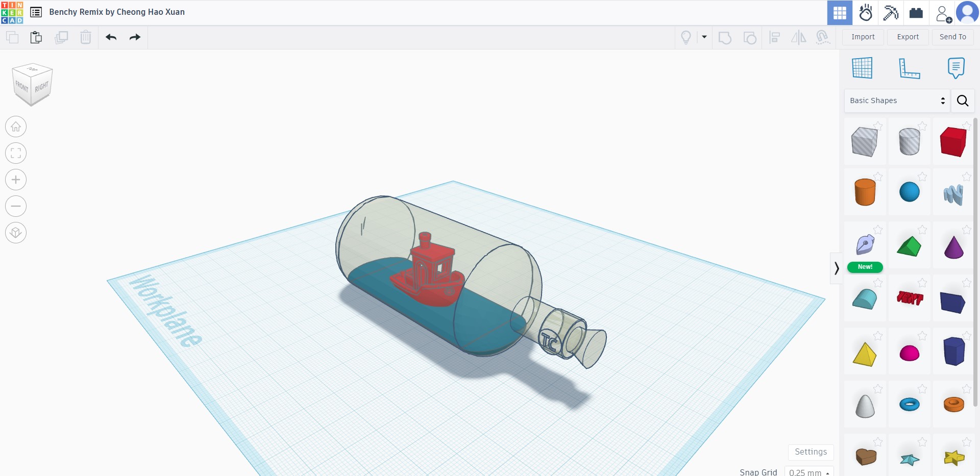Select the red Box shape
The width and height of the screenshot is (980, 476).
click(953, 142)
